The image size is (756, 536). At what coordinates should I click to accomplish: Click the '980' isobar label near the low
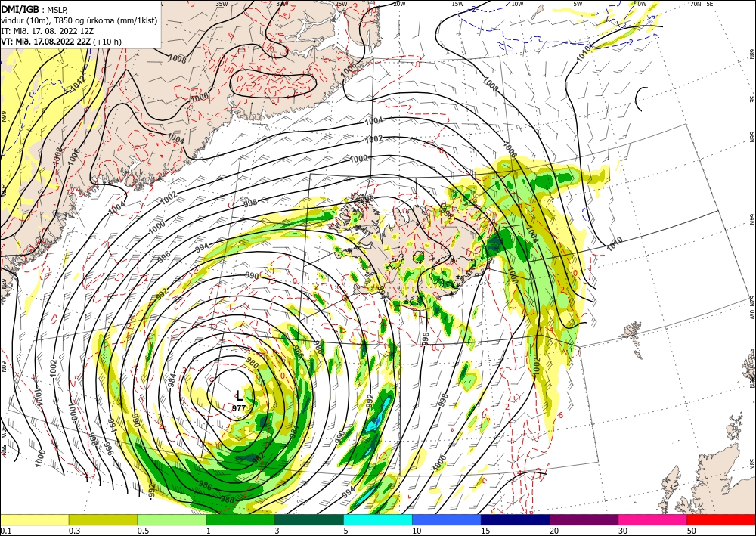(253, 362)
